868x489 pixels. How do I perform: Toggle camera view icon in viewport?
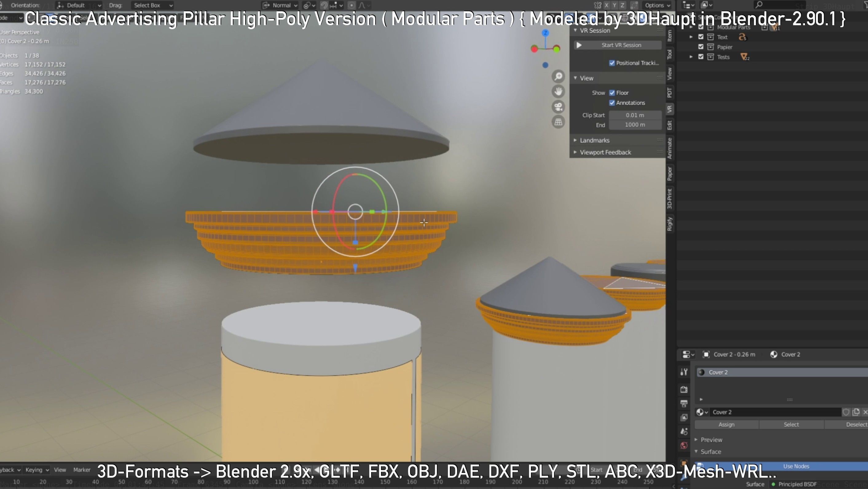click(x=558, y=107)
